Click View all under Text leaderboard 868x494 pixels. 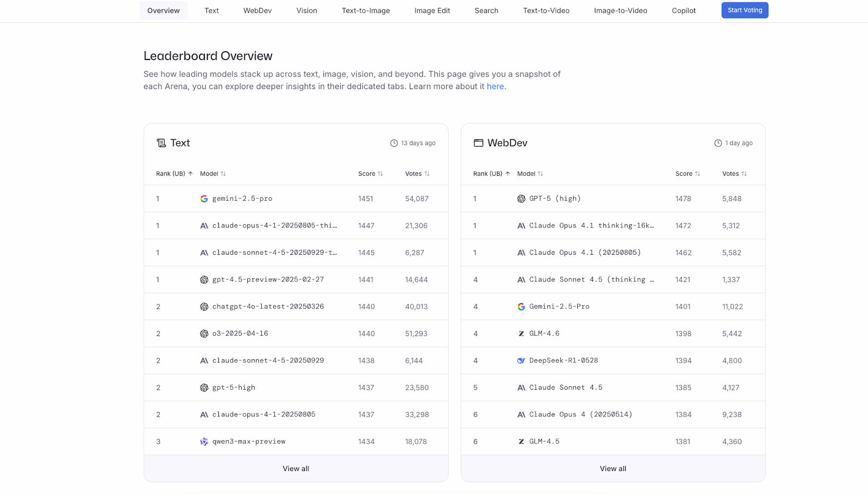(x=296, y=469)
